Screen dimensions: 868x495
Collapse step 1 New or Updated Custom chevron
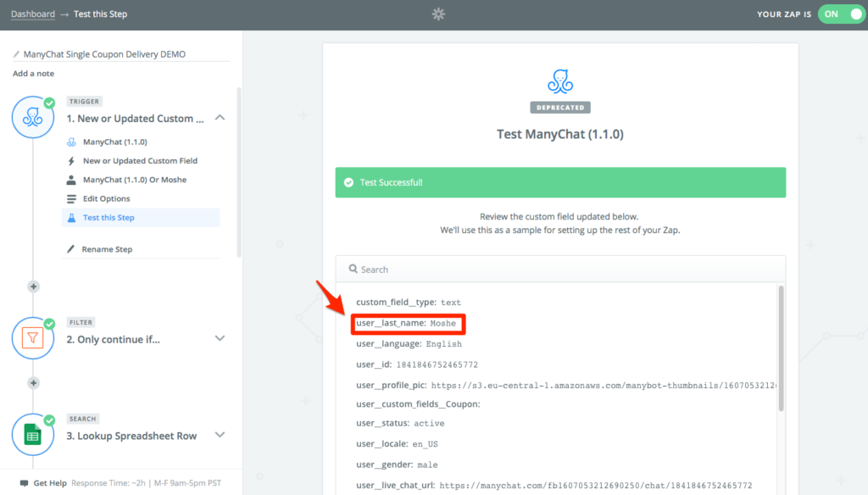pos(220,117)
